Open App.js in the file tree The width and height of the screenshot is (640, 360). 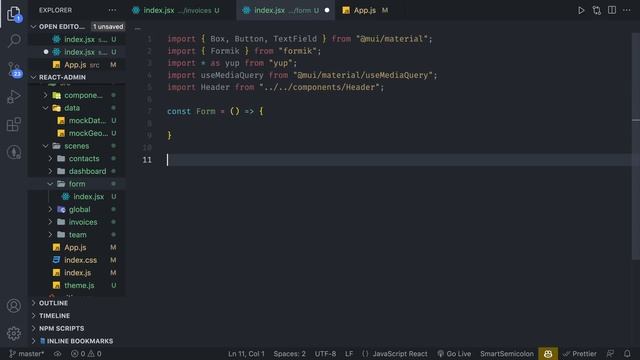(x=77, y=247)
